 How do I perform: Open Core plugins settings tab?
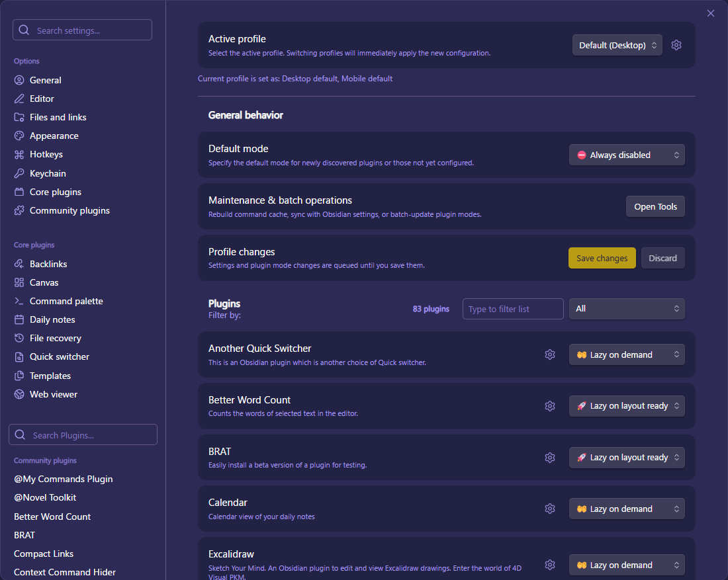[55, 192]
